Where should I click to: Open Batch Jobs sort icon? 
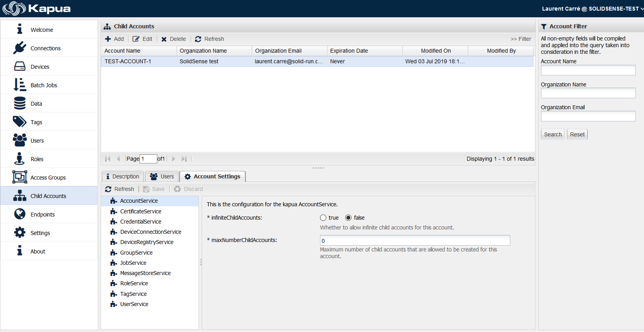[x=20, y=85]
